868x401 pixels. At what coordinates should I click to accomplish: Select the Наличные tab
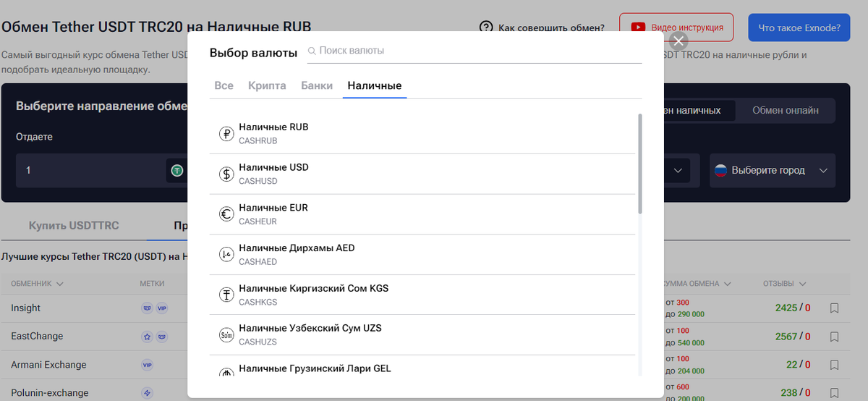(374, 85)
